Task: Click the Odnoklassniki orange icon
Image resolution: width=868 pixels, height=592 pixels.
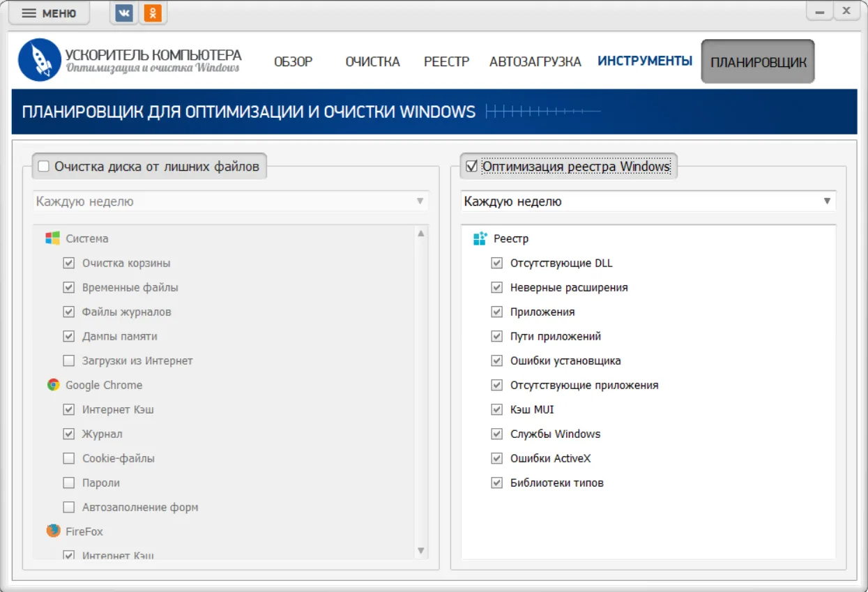Action: [x=152, y=13]
